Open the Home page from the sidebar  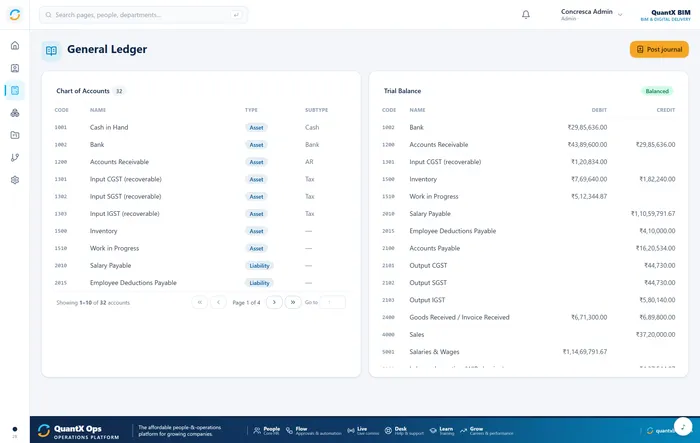tap(15, 46)
